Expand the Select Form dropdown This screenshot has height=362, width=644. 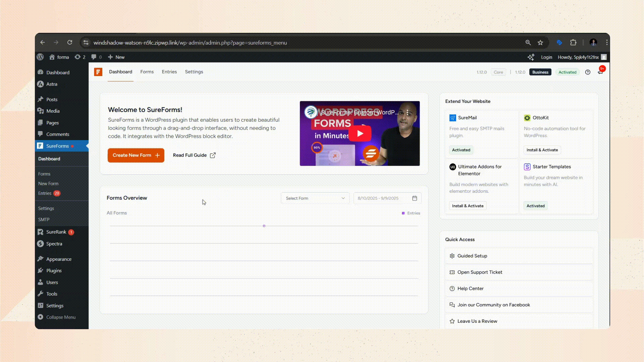coord(315,198)
